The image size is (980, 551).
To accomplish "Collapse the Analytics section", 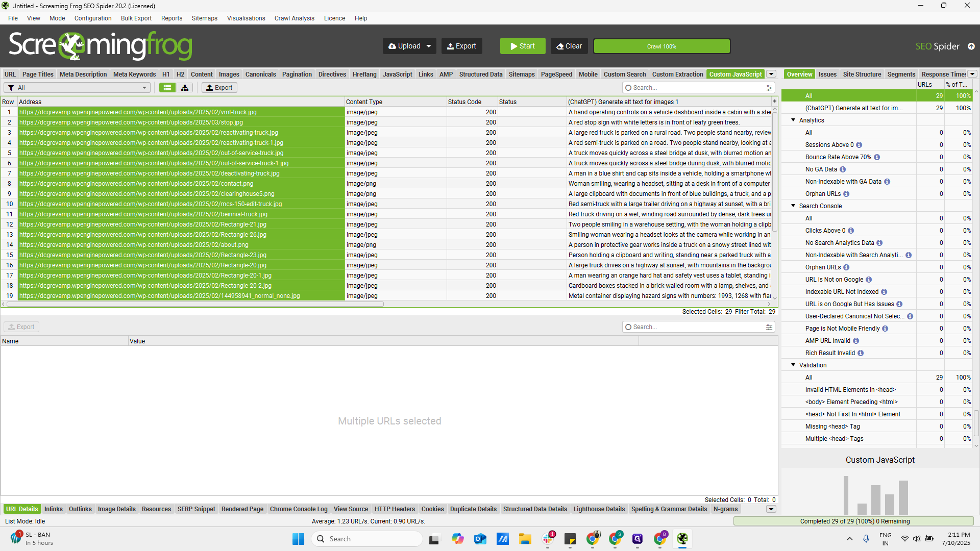I will pos(793,120).
